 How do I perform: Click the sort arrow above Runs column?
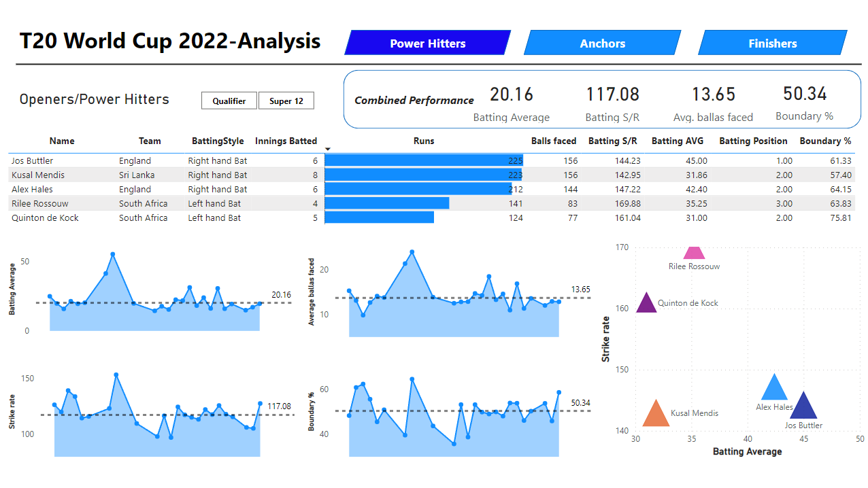point(328,149)
